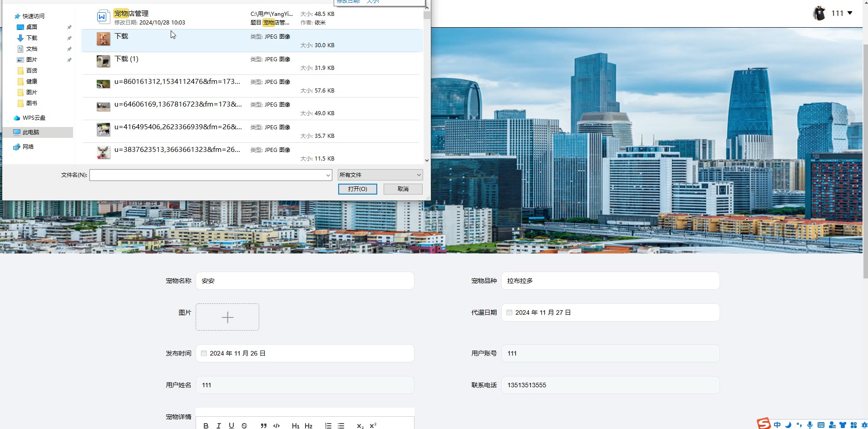Toggle Sogou punctuation mode
The image size is (868, 429).
click(799, 425)
